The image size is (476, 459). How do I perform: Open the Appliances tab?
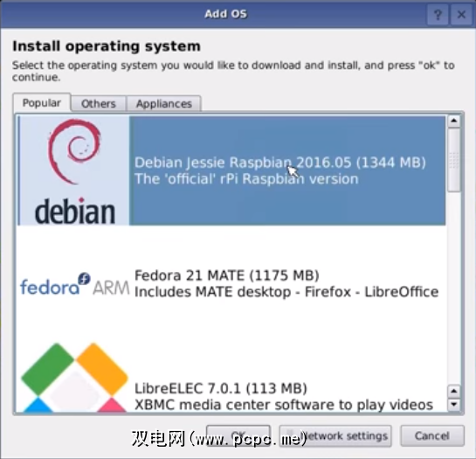(164, 104)
